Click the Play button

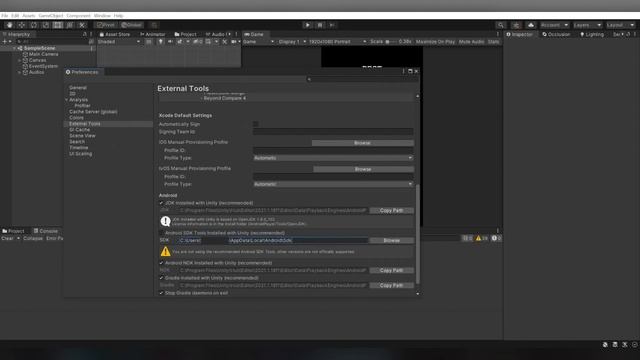(307, 25)
